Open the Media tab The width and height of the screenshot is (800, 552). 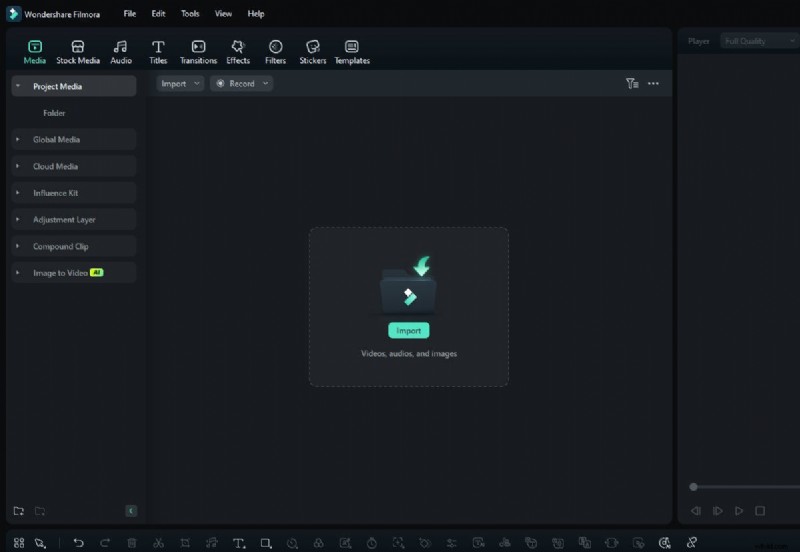click(x=35, y=53)
